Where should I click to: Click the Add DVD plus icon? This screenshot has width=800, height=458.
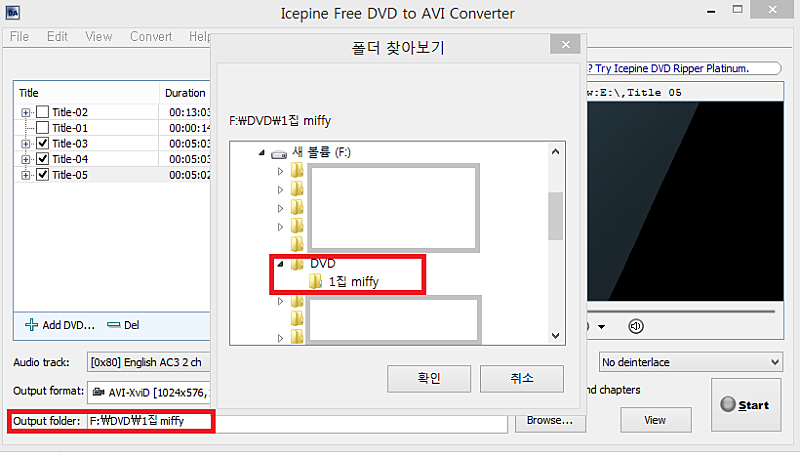(31, 325)
